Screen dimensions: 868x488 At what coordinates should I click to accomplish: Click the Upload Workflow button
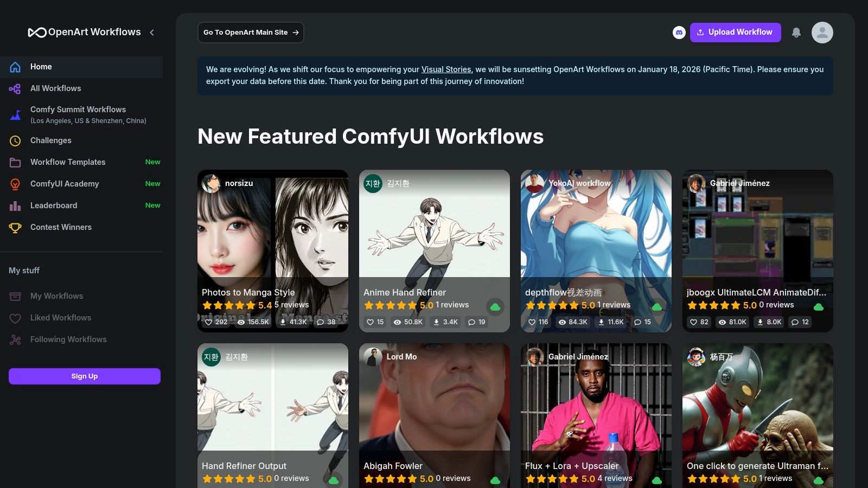click(735, 32)
